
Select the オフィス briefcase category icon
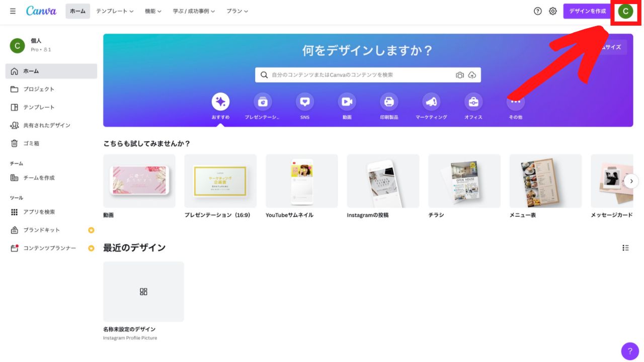[473, 102]
